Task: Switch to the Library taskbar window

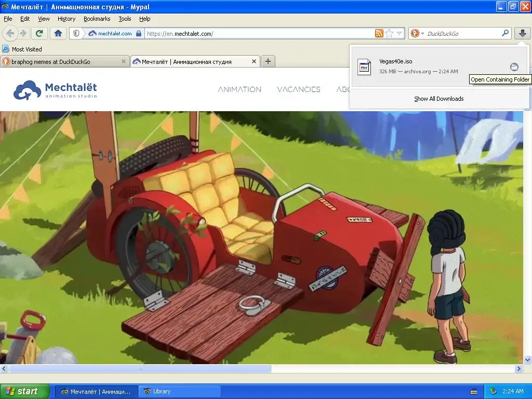Action: point(179,392)
